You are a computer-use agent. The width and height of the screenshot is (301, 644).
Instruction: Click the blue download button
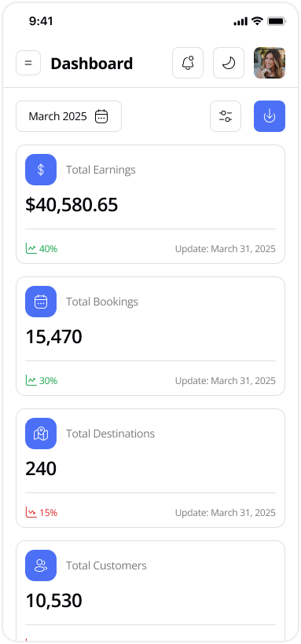click(270, 116)
